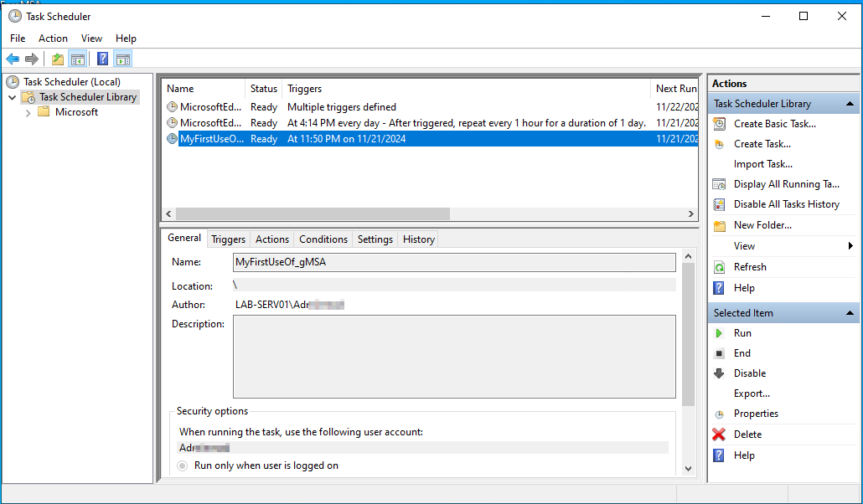The height and width of the screenshot is (504, 863).
Task: Click Help under Selected Item section
Action: point(743,455)
